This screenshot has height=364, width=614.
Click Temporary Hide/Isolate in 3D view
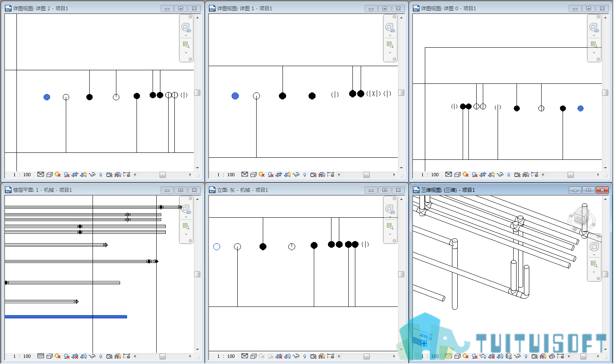(x=517, y=356)
